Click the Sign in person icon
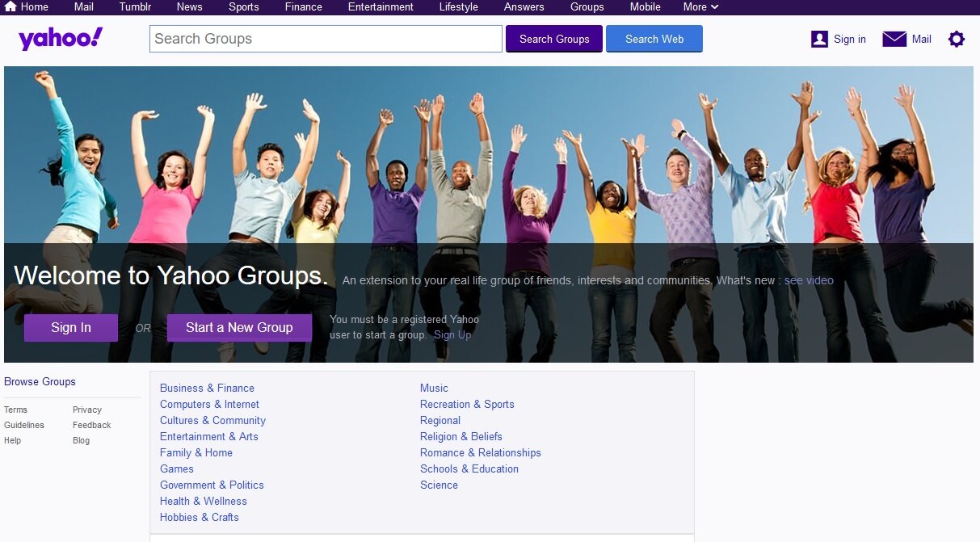Viewport: 980px width, 542px height. pyautogui.click(x=819, y=39)
